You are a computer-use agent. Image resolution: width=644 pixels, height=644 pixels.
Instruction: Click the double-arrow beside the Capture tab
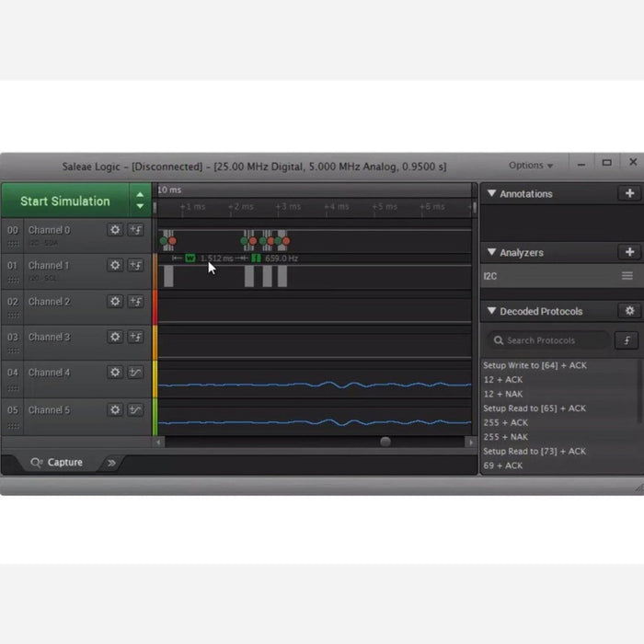pos(112,463)
